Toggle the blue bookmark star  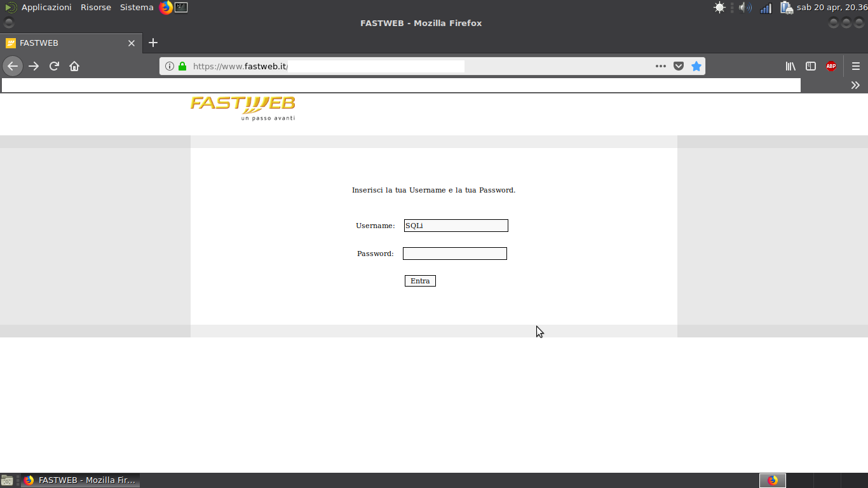pyautogui.click(x=696, y=66)
